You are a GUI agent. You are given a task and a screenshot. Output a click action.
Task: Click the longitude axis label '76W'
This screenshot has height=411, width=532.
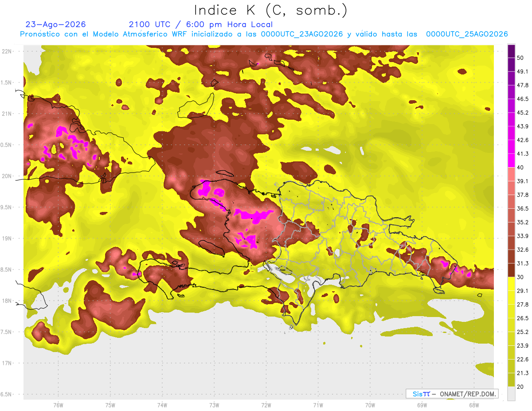58,405
